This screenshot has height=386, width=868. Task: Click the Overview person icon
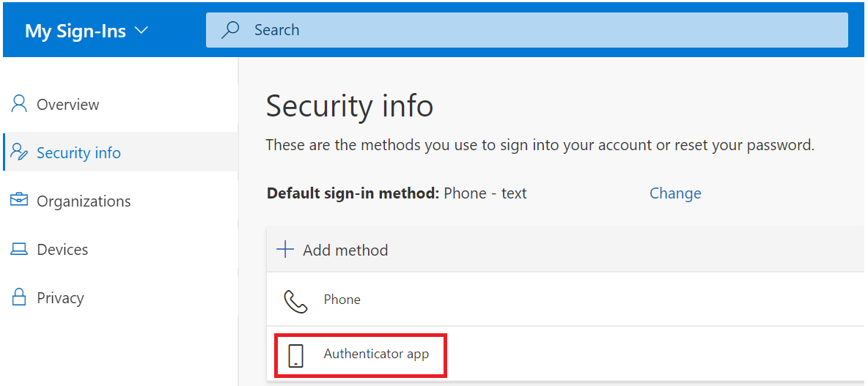coord(19,104)
